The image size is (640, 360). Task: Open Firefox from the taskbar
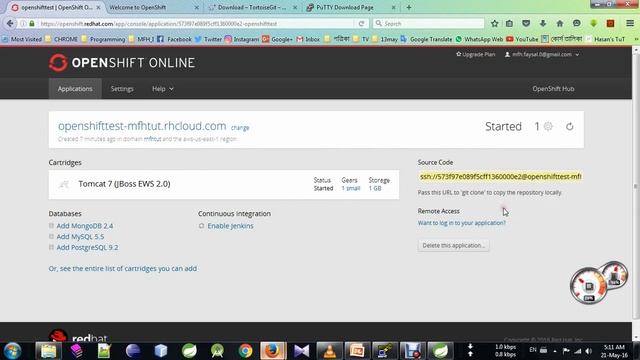pos(273,351)
